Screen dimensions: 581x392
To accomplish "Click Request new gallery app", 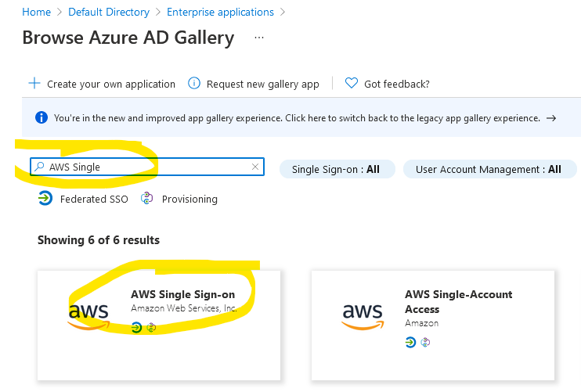I will pos(263,84).
